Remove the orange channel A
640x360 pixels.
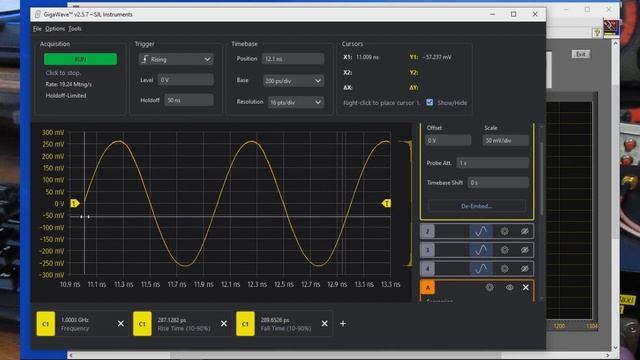pyautogui.click(x=526, y=287)
